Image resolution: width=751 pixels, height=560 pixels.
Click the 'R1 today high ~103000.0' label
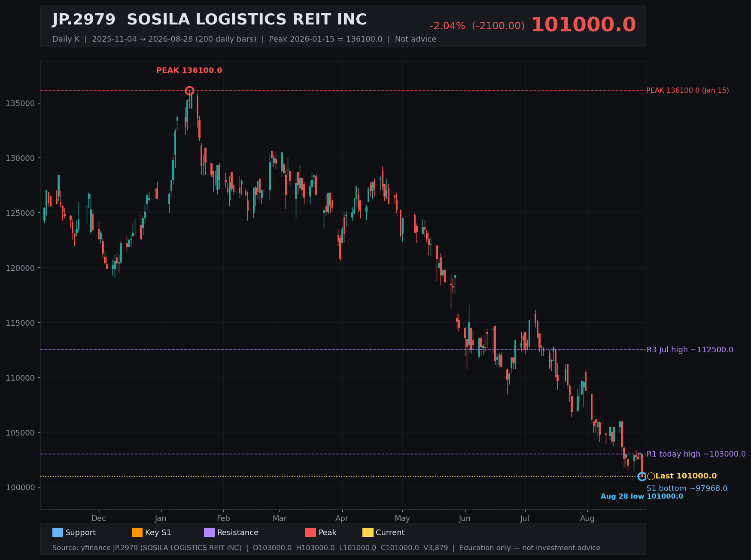click(x=696, y=454)
